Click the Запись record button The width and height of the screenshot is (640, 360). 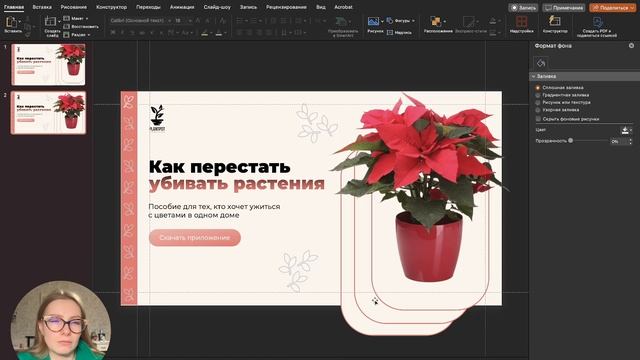click(524, 8)
